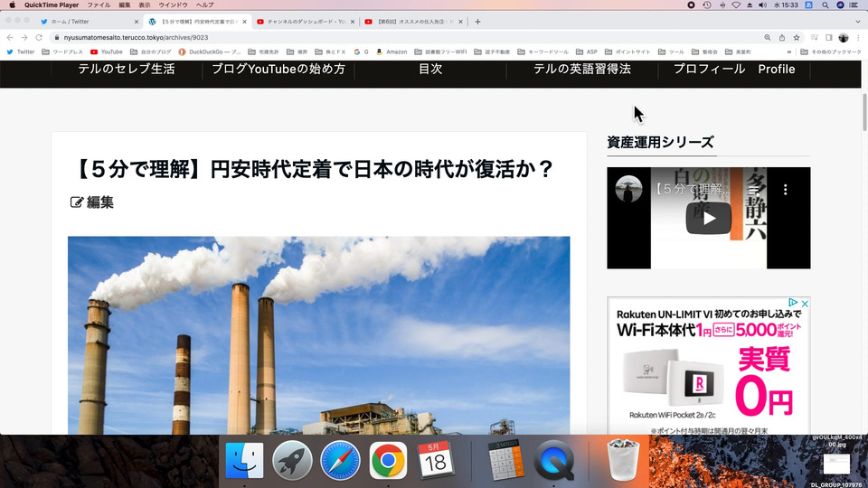868x488 pixels.
Task: Open QuickTime Player from the Dock
Action: (553, 460)
